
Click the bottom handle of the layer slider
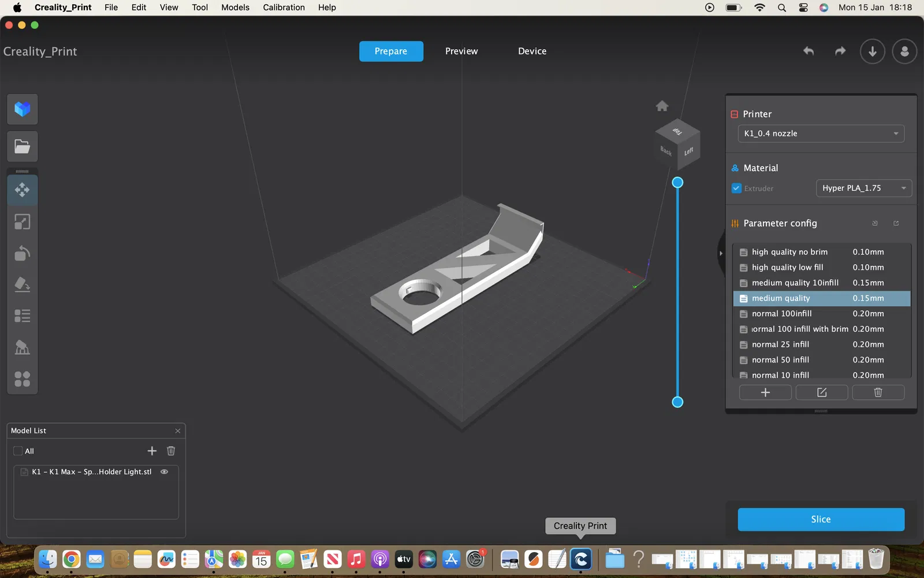coord(677,402)
